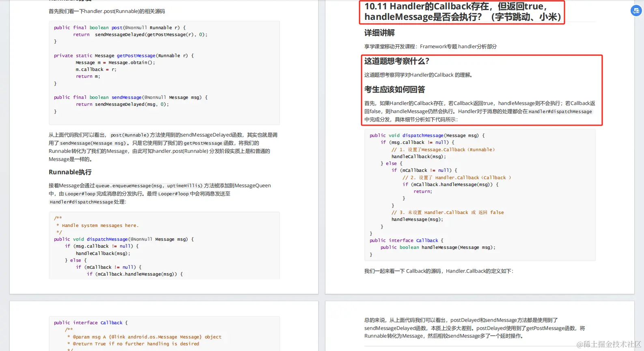The width and height of the screenshot is (644, 351).
Task: Click code line 'm.callback = r;'
Action: (96, 69)
